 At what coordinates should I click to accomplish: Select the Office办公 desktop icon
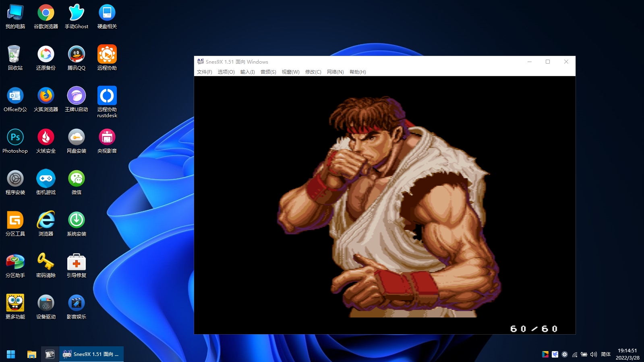pos(15,100)
